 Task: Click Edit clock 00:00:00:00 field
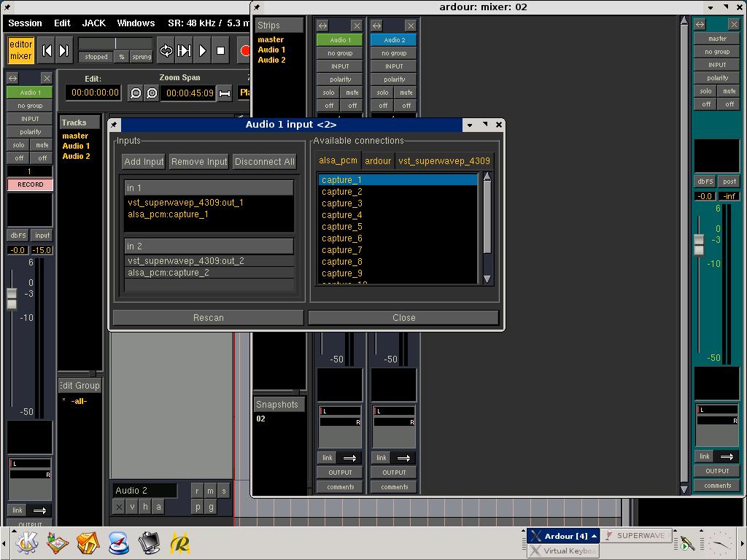pyautogui.click(x=94, y=93)
